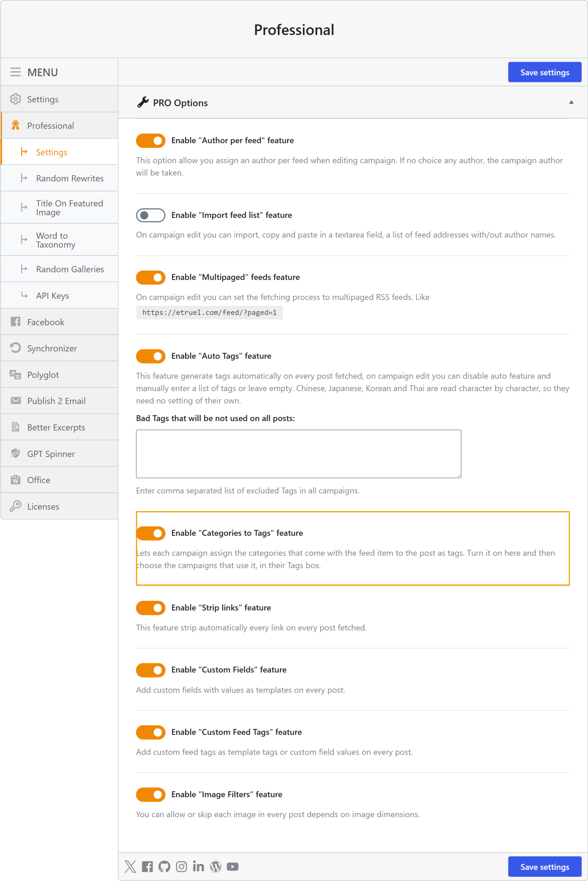The image size is (588, 881).
Task: Open the YouTube footer icon link
Action: [232, 866]
